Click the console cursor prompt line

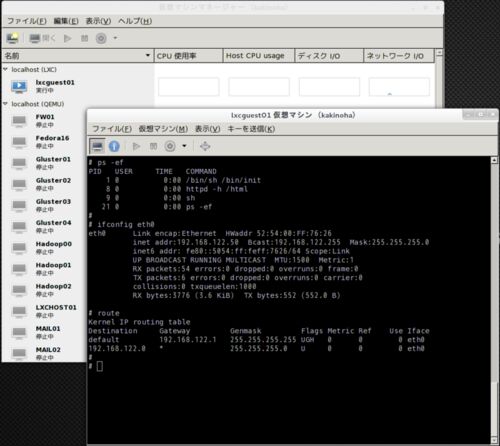[x=96, y=366]
